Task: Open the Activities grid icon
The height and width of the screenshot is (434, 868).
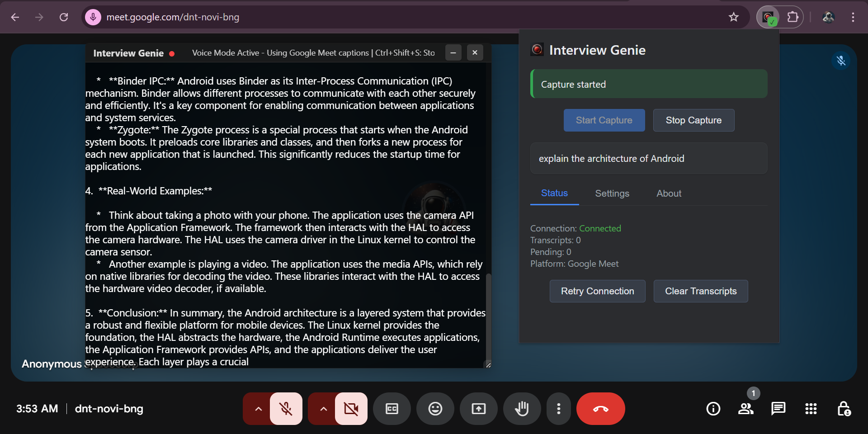Action: click(811, 409)
